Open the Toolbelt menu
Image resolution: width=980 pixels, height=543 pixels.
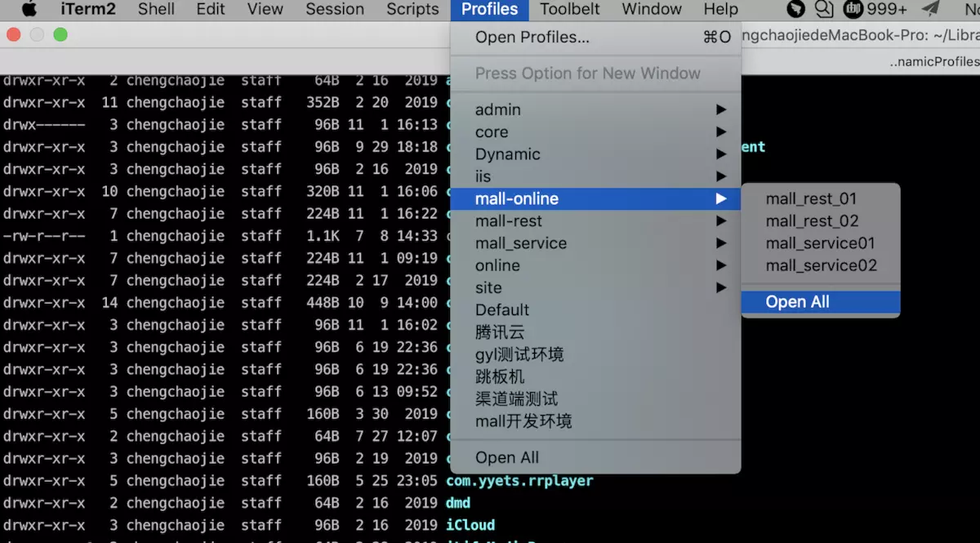pyautogui.click(x=570, y=9)
